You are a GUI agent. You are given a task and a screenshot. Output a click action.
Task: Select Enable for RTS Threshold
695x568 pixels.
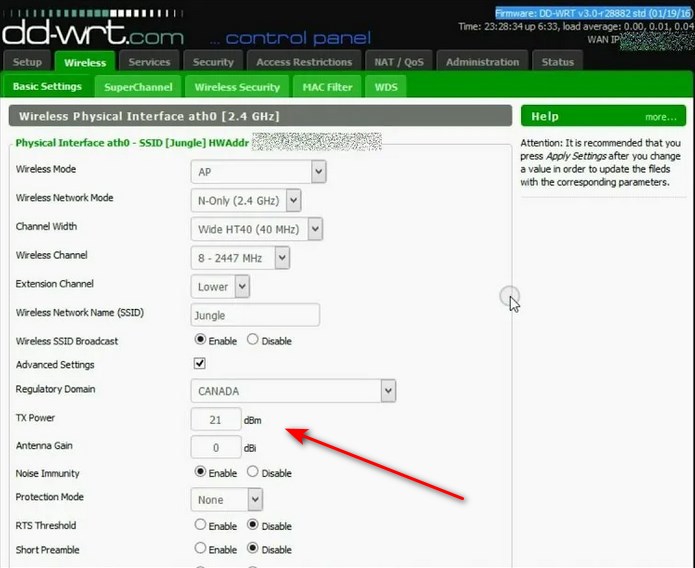click(200, 525)
